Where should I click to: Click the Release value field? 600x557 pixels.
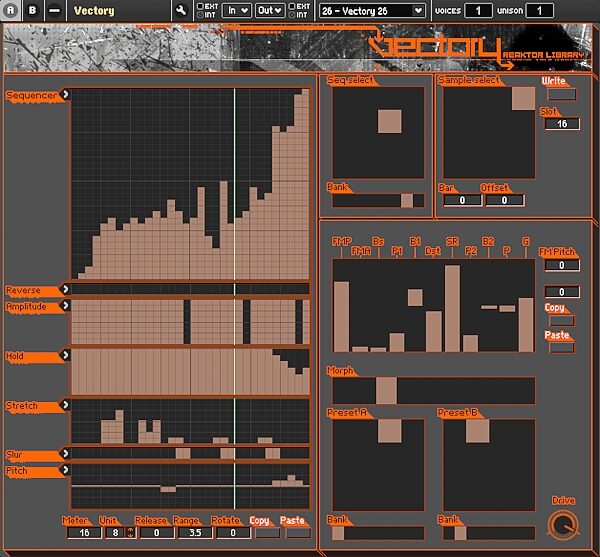click(x=157, y=533)
